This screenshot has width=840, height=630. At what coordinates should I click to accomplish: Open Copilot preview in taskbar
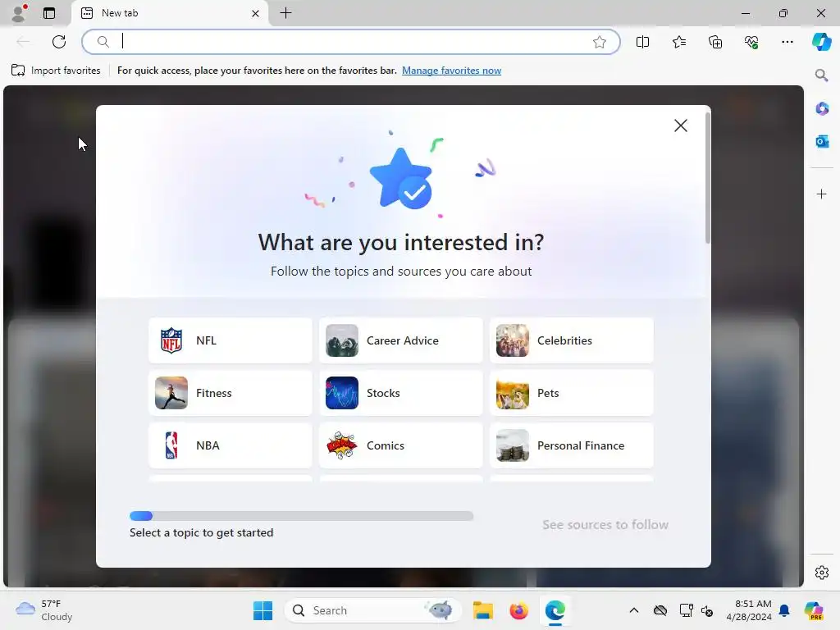pyautogui.click(x=814, y=610)
